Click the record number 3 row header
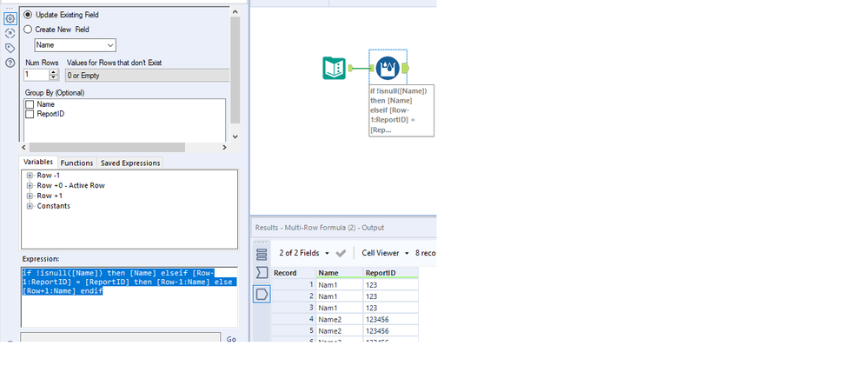Viewport: 868px width, 379px height. coord(294,308)
